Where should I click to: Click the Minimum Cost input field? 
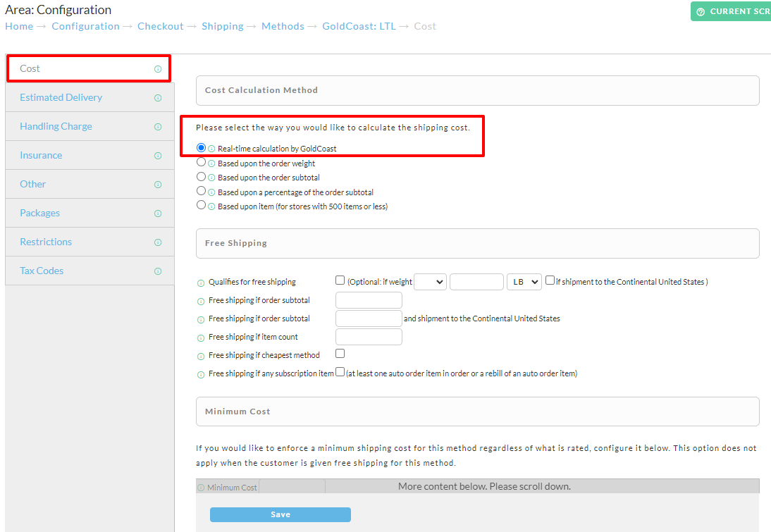coord(292,487)
